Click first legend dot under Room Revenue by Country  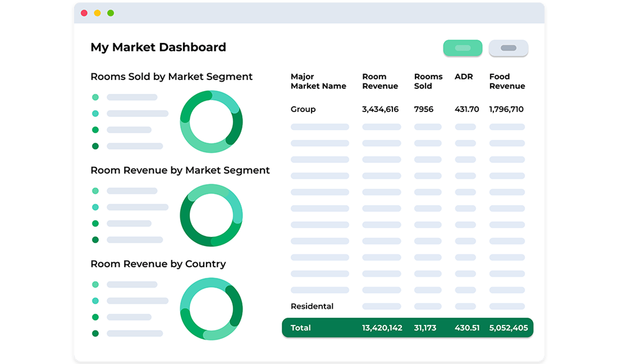[95, 284]
